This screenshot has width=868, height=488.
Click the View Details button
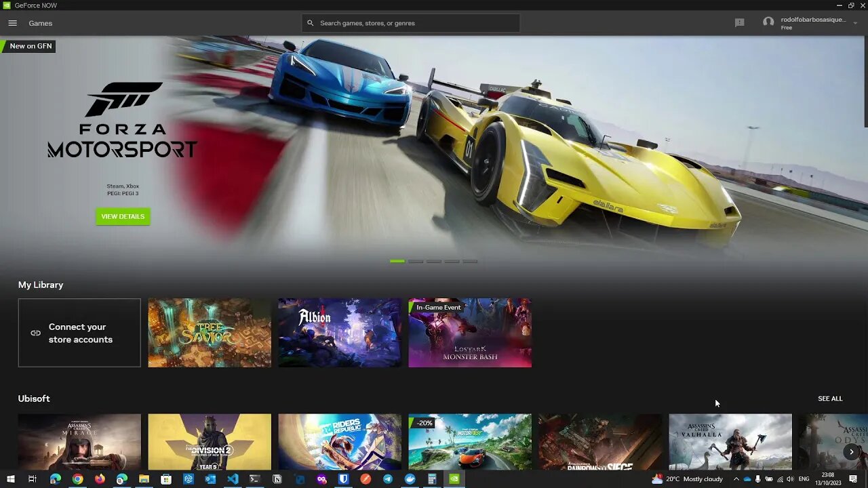[123, 217]
